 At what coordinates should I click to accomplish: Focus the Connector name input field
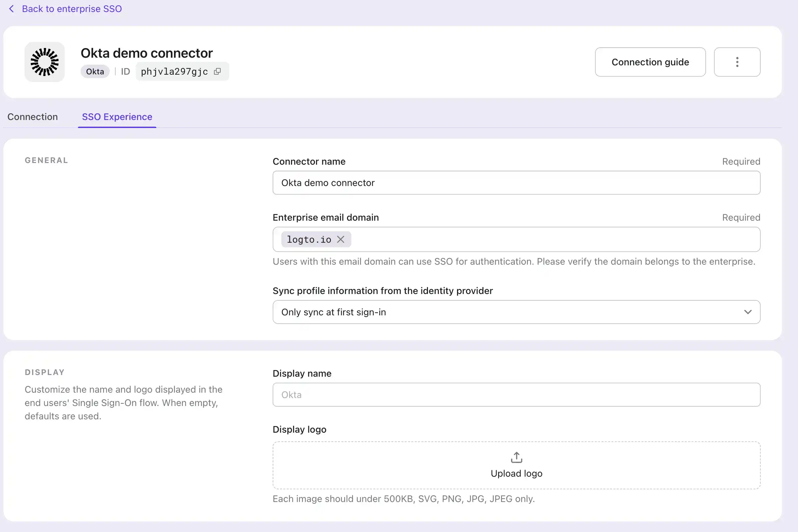(516, 183)
